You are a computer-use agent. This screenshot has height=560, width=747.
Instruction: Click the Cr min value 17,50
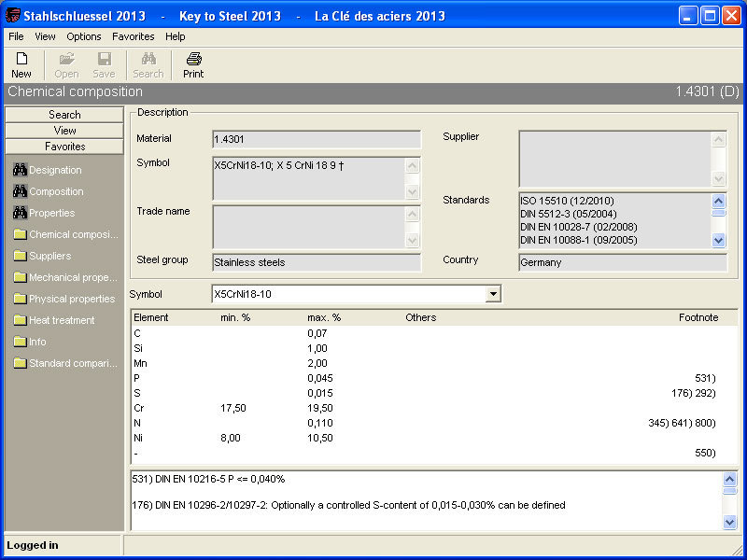pyautogui.click(x=233, y=408)
